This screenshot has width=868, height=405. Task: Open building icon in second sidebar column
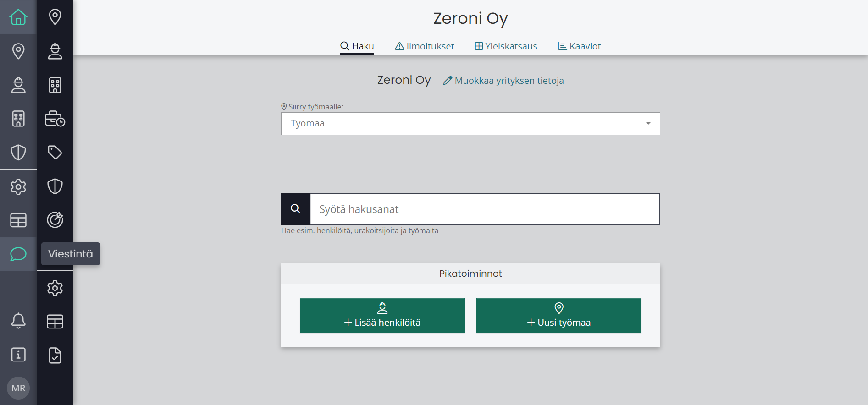(55, 85)
